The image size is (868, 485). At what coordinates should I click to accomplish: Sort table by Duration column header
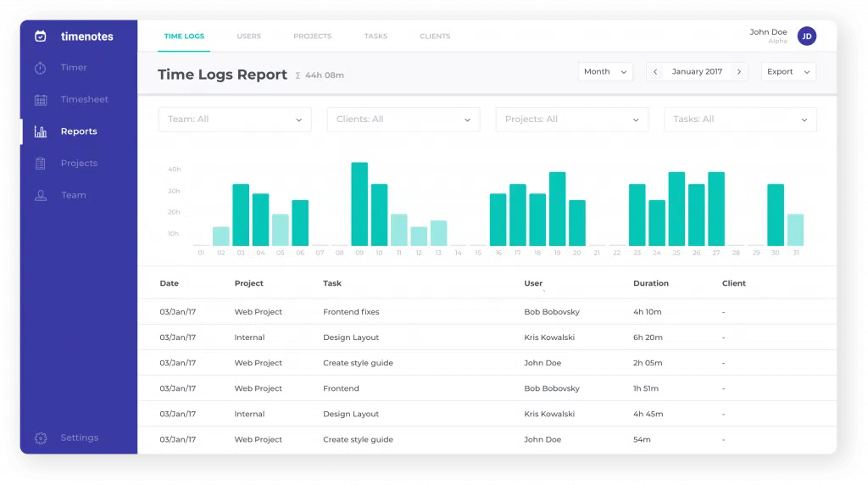pos(650,283)
